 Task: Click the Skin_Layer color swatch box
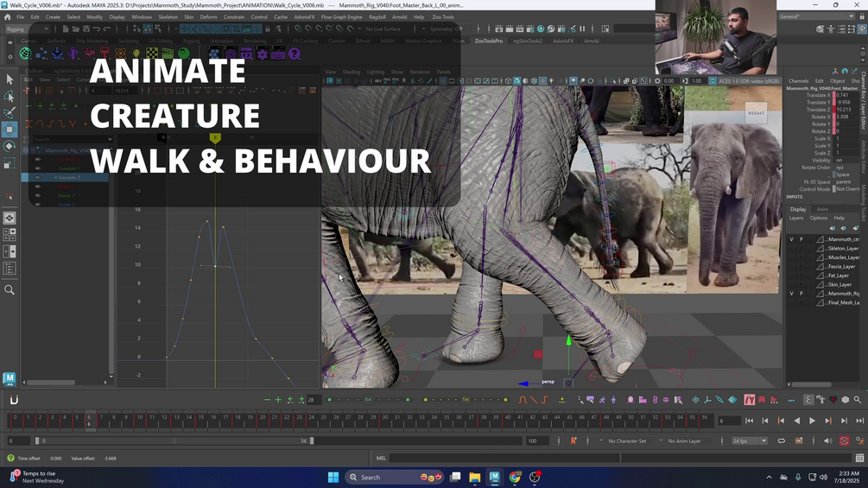coord(820,284)
